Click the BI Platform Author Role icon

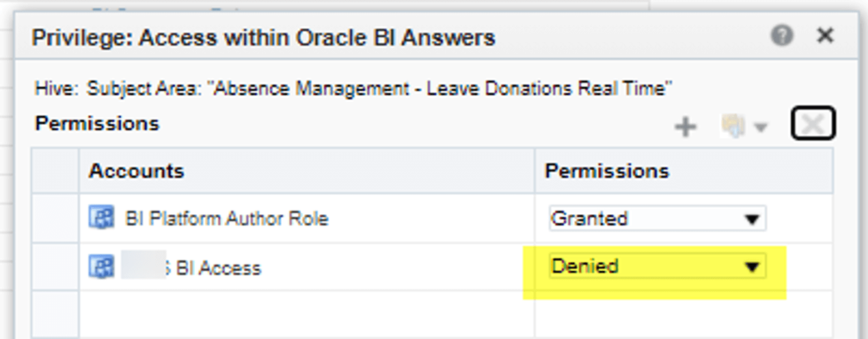click(x=101, y=218)
